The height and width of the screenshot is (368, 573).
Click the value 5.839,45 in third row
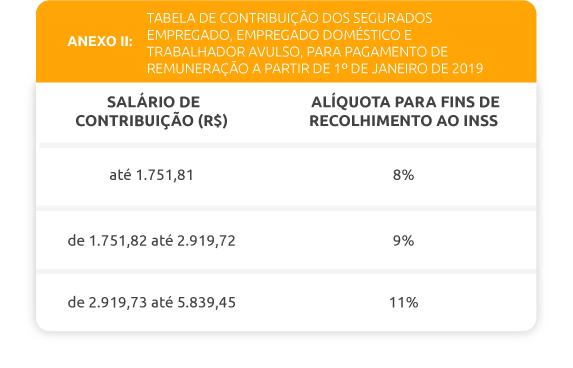pos(206,302)
